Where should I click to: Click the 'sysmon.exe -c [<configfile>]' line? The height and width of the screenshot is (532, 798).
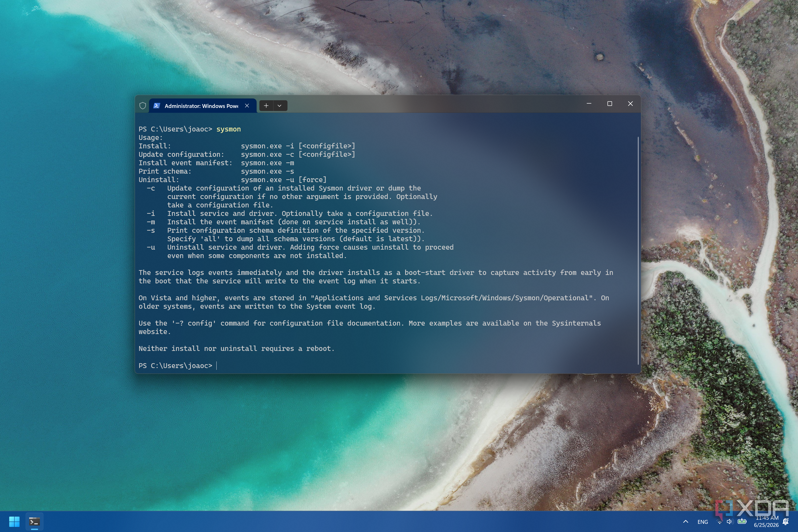point(298,155)
